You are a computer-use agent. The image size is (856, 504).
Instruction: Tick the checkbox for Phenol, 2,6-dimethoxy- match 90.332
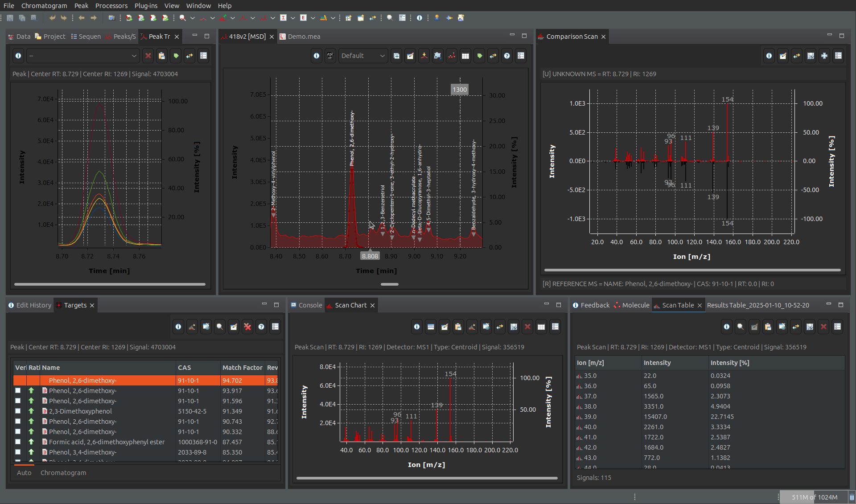[18, 432]
